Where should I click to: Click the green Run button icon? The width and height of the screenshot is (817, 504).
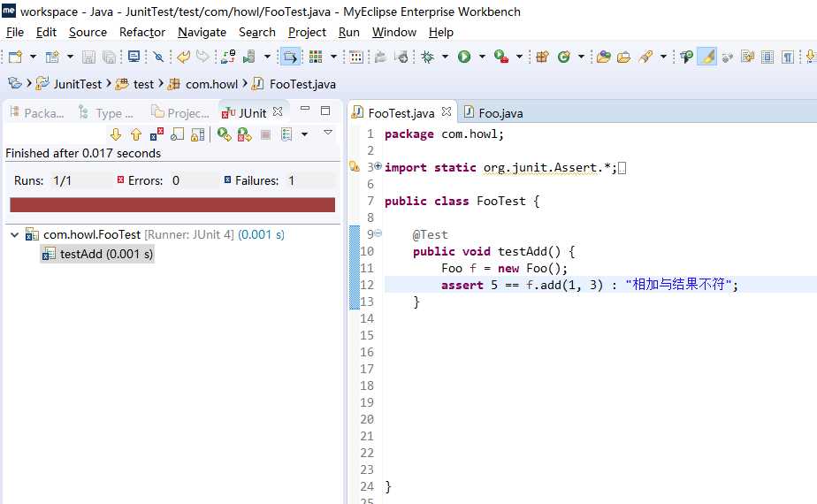pos(464,57)
